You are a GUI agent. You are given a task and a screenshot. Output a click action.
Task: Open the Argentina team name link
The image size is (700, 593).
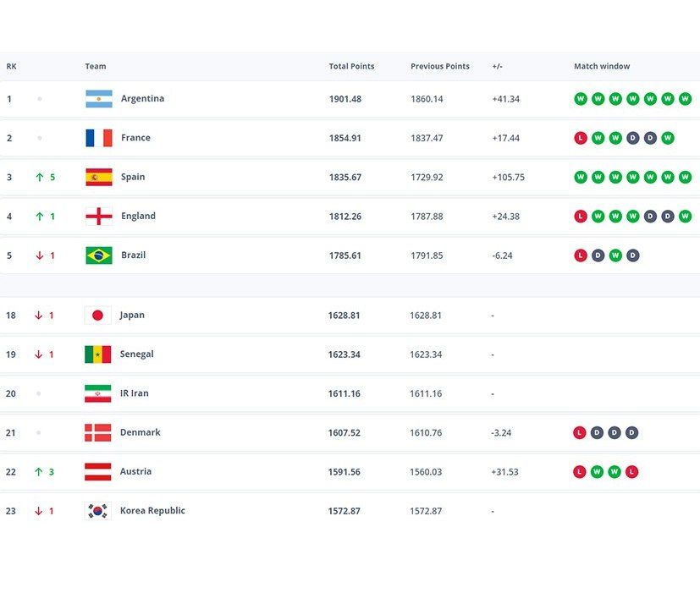coord(142,99)
